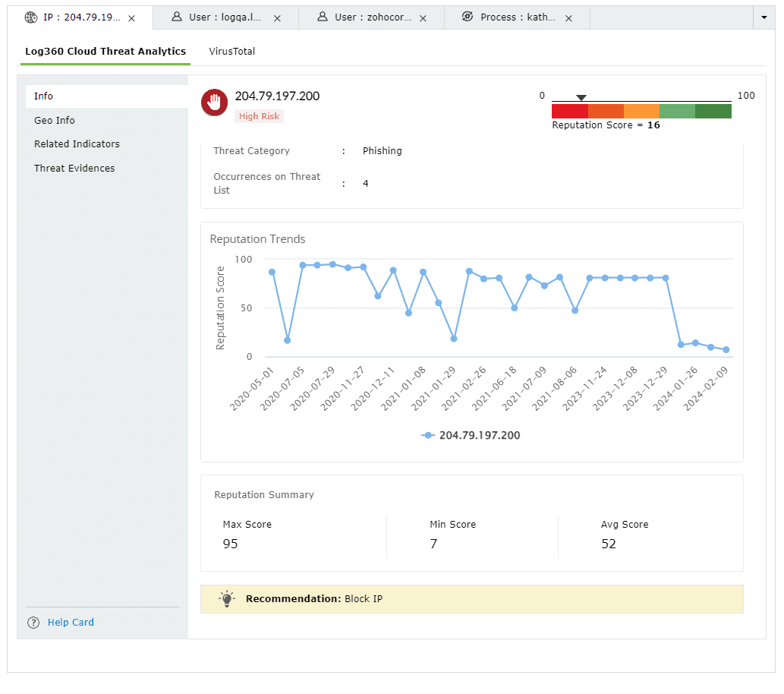The height and width of the screenshot is (694, 784).
Task: Close the IP 204.79.19... tab
Action: 132,18
